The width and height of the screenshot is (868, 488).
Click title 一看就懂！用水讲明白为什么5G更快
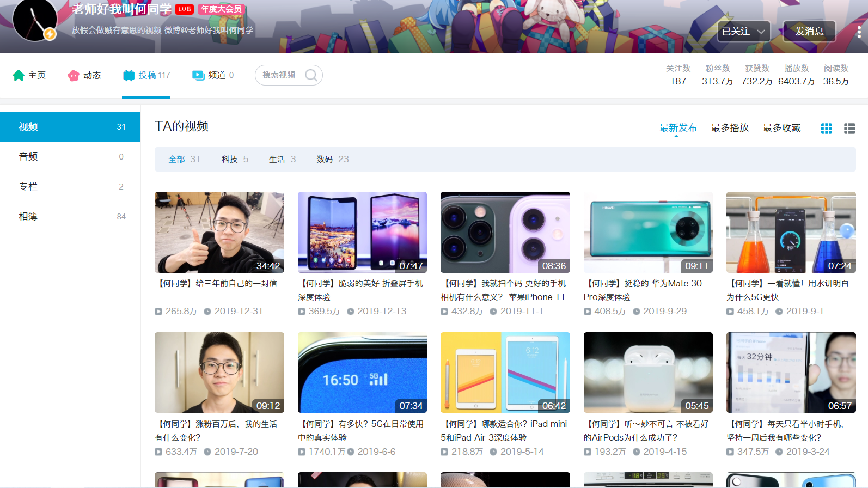pos(788,290)
